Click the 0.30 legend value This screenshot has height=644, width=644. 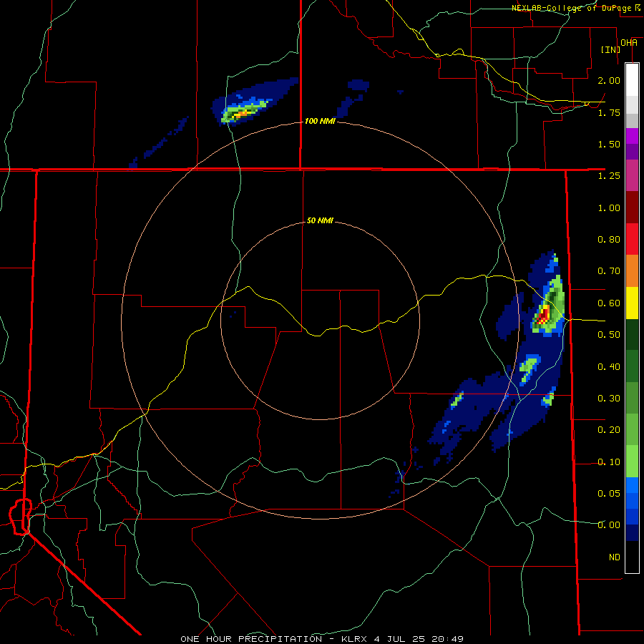(x=609, y=399)
